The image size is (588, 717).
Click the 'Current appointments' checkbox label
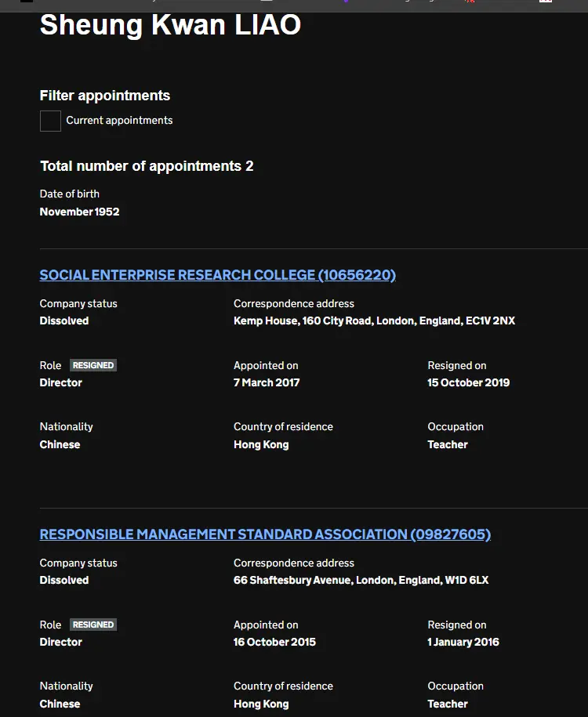coord(119,120)
